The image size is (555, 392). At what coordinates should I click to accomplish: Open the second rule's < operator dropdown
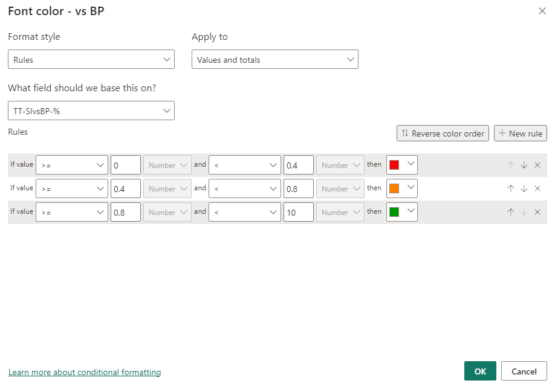245,189
